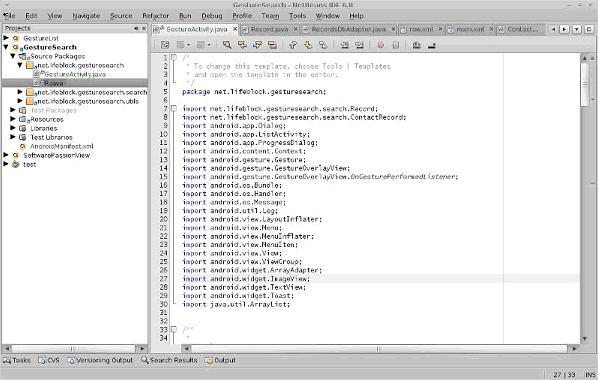Open the Versioning Output window
The image size is (598, 380).
(100, 360)
